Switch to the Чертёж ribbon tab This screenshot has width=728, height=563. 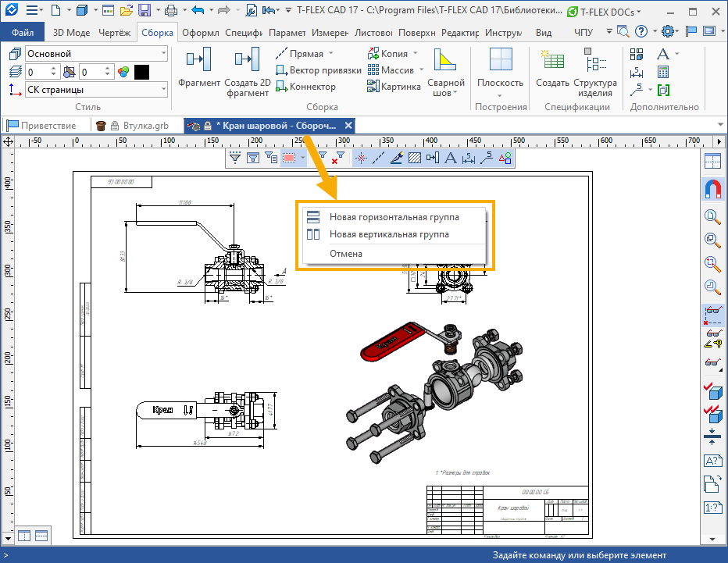click(115, 33)
